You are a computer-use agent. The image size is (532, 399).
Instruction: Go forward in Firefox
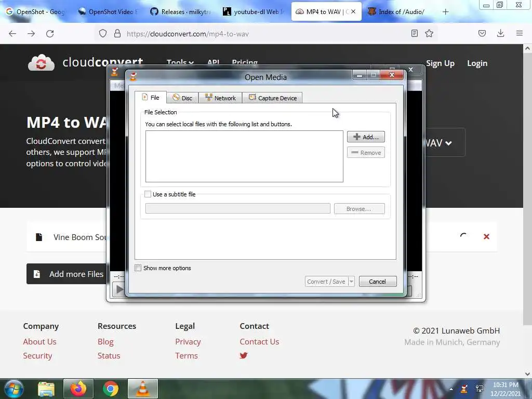coord(31,34)
